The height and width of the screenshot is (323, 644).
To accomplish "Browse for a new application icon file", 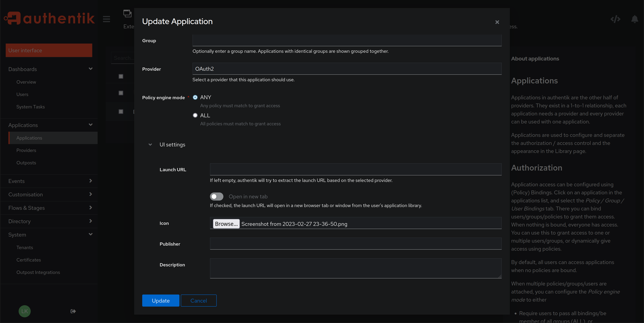I will [x=226, y=224].
